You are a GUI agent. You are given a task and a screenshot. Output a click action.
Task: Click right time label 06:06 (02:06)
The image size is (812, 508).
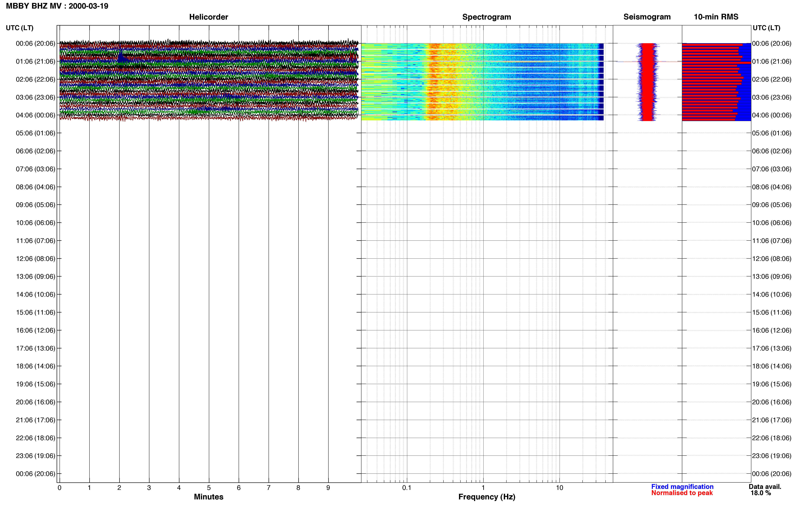tap(772, 151)
